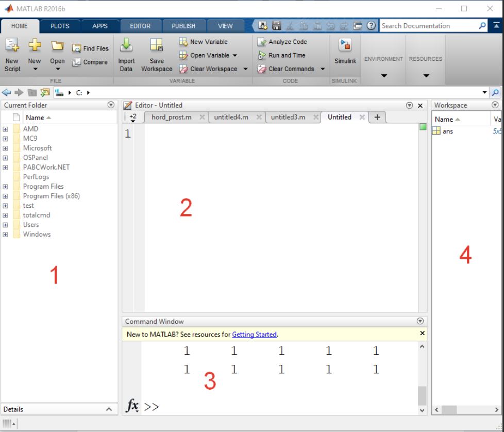The height and width of the screenshot is (432, 504).
Task: Click Find Files in FILE section
Action: coord(90,48)
